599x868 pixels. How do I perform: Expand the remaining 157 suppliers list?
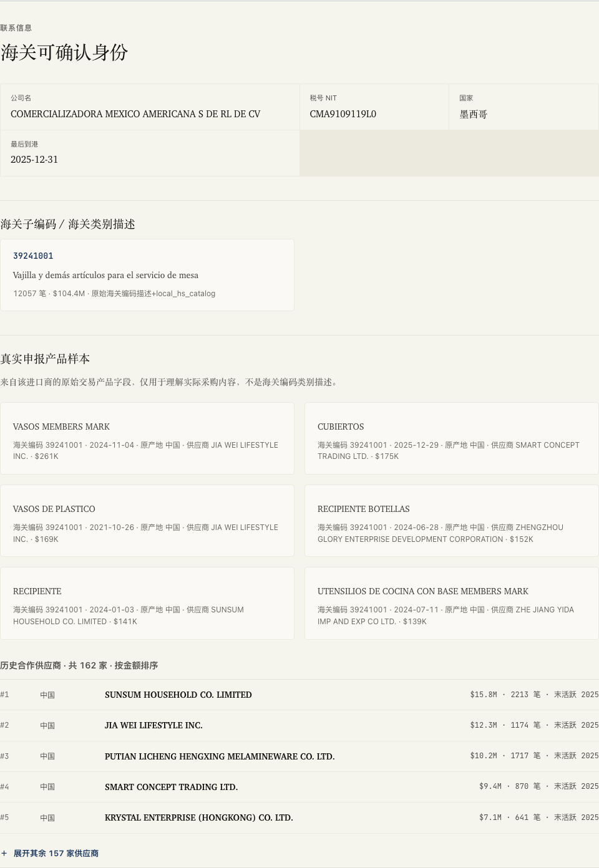tap(50, 853)
